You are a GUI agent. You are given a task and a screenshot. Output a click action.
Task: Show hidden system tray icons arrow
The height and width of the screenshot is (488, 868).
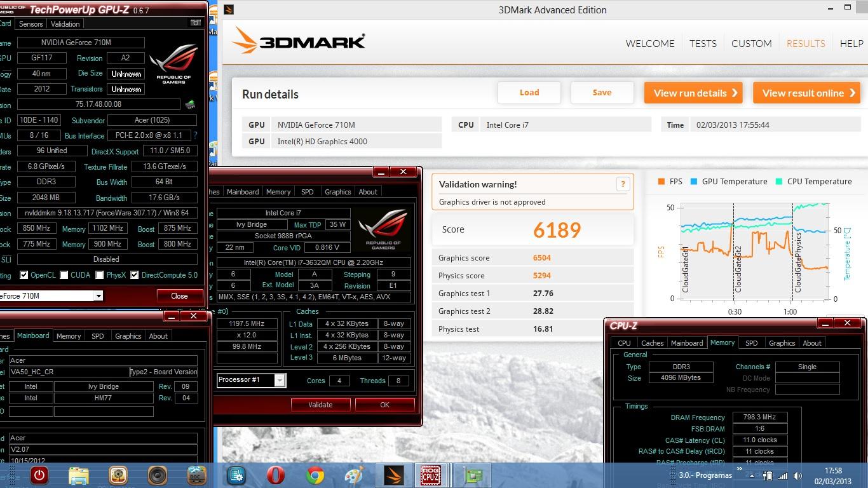(x=752, y=476)
